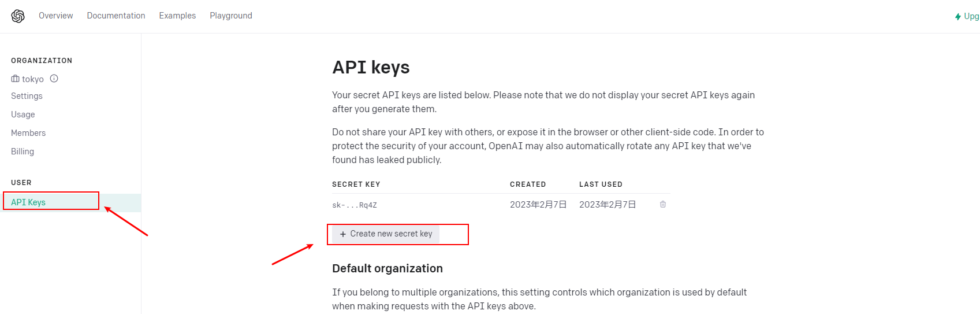Navigate to Billing in sidebar
The image size is (980, 314).
coord(23,152)
